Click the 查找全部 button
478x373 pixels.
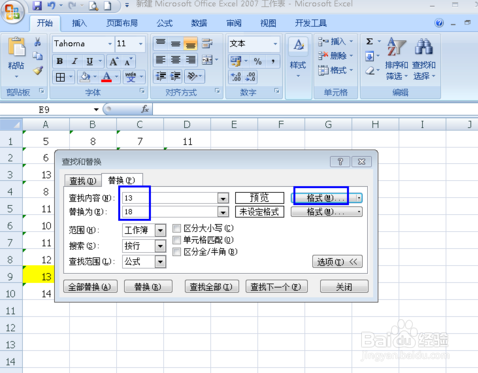coord(212,287)
